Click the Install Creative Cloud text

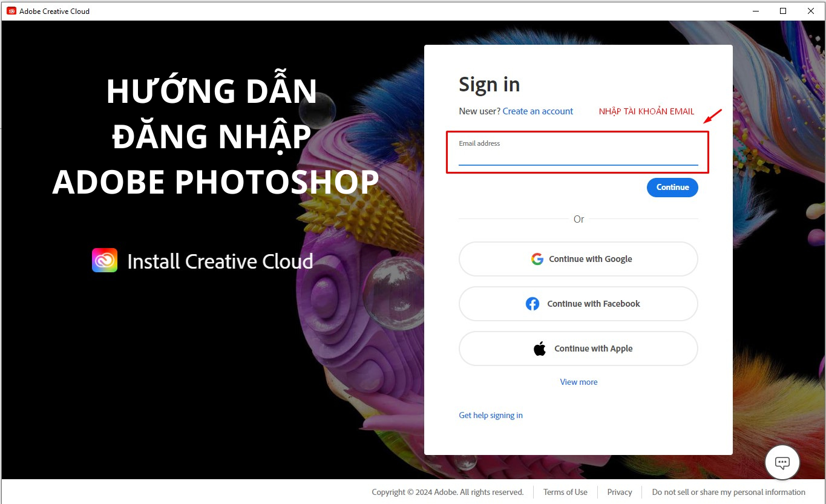pos(220,261)
